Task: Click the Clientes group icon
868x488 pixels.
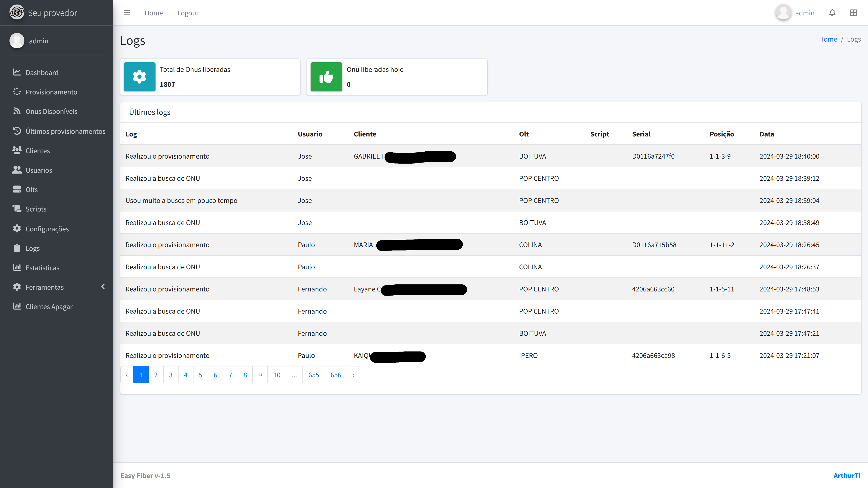Action: point(17,150)
